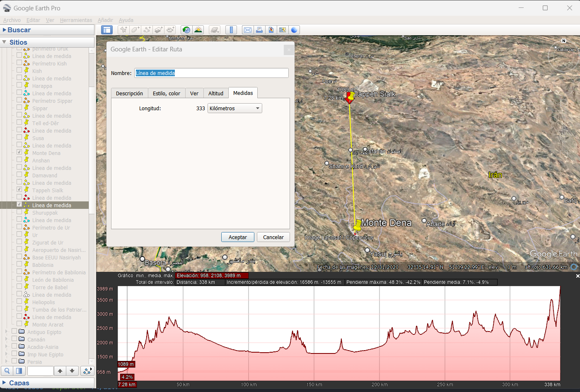This screenshot has width=580, height=392.
Task: Click the play tour path icon
Action: point(87,371)
